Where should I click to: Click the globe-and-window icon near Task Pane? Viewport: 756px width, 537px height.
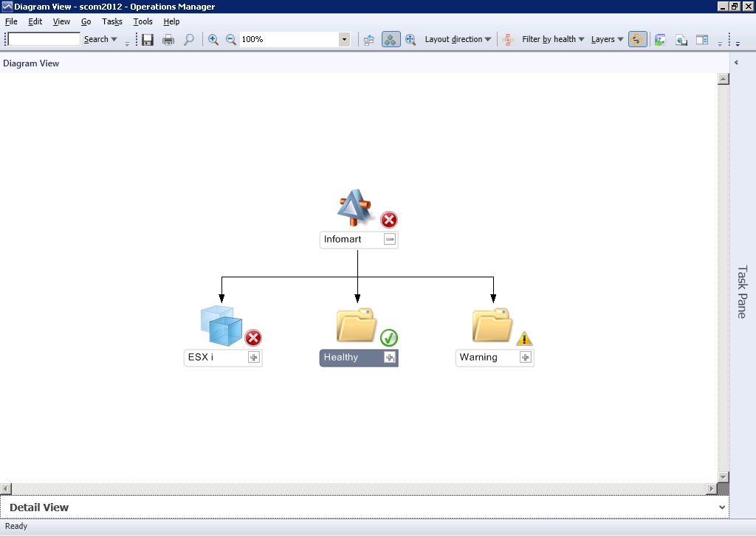tap(681, 40)
